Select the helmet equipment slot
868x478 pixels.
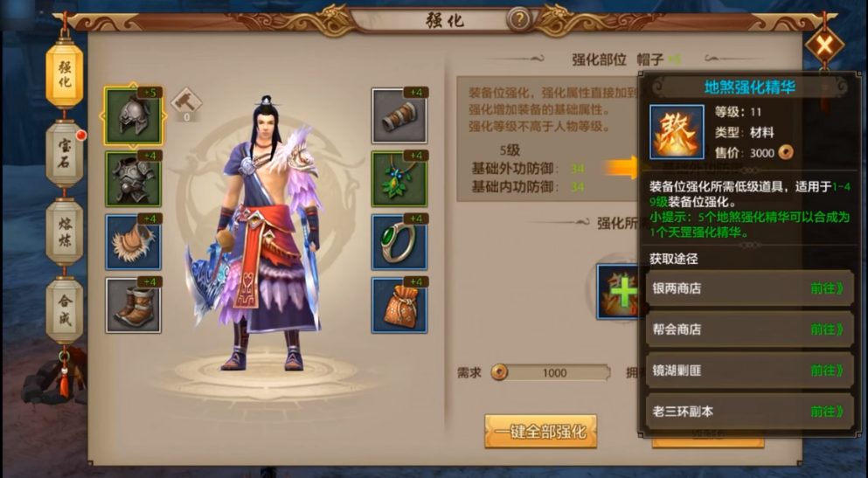[x=133, y=116]
